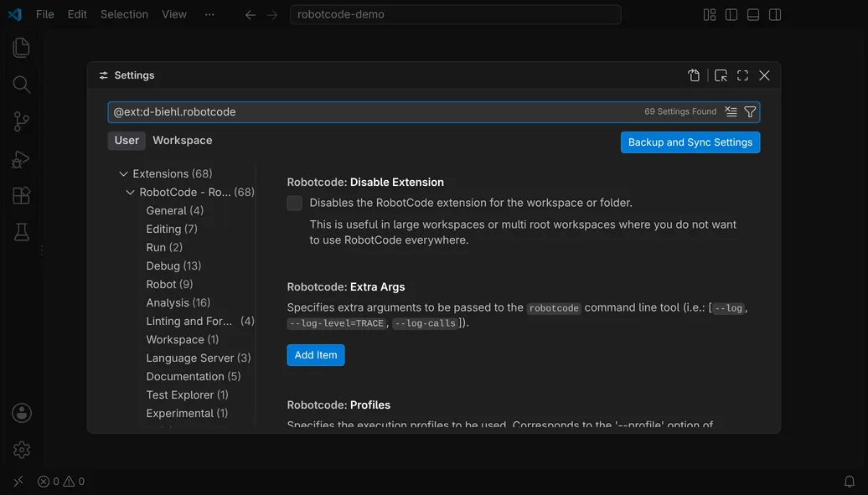
Task: Close the Settings modal editor
Action: (x=764, y=75)
